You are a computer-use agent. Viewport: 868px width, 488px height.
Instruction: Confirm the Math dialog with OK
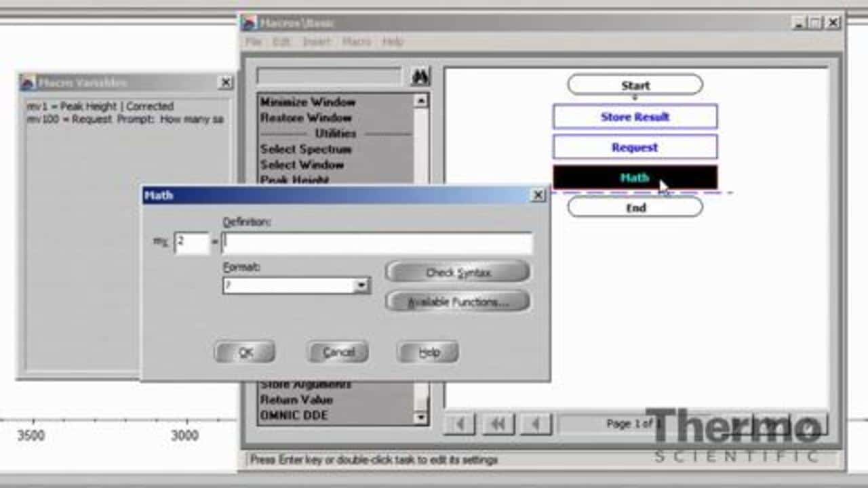[x=245, y=352]
